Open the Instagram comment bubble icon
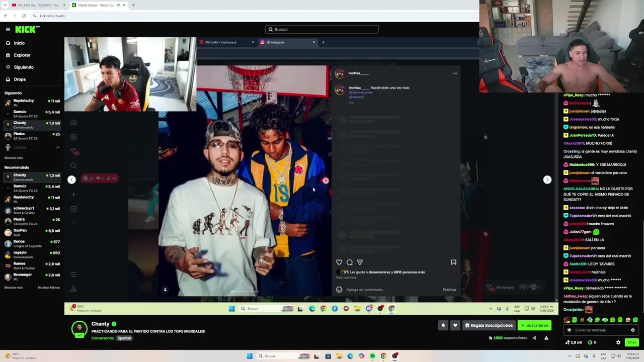The image size is (644, 362). (x=350, y=262)
